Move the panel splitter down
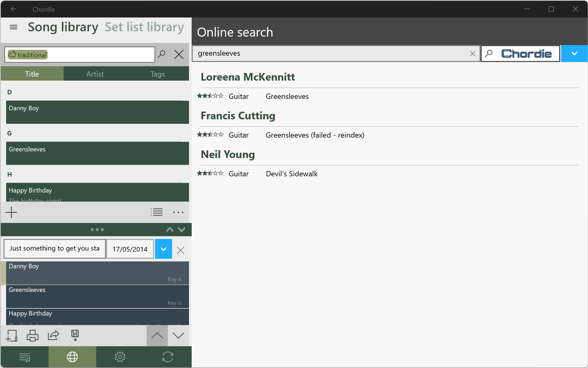This screenshot has height=368, width=588. pos(182,230)
